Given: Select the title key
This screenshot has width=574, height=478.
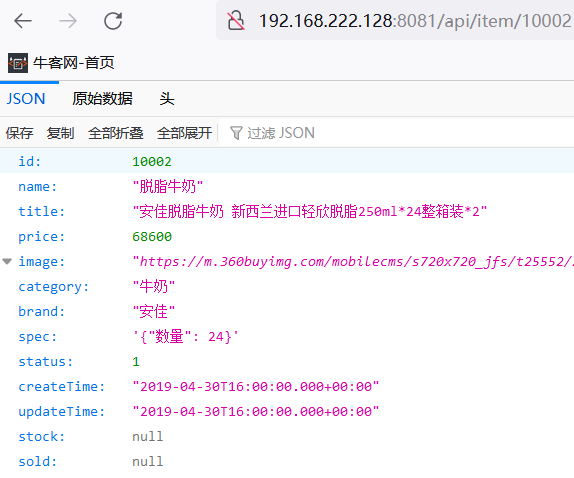Looking at the screenshot, I should pos(42,212).
